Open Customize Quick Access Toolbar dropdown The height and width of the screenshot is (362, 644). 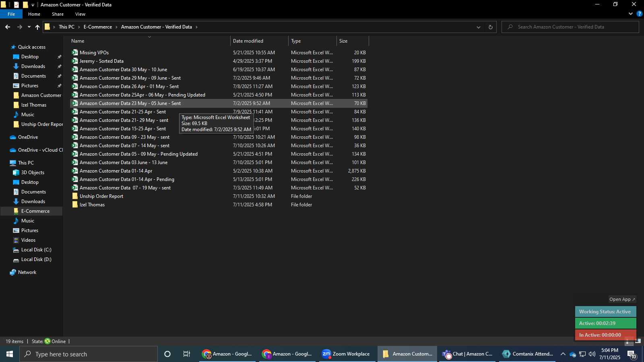click(33, 5)
